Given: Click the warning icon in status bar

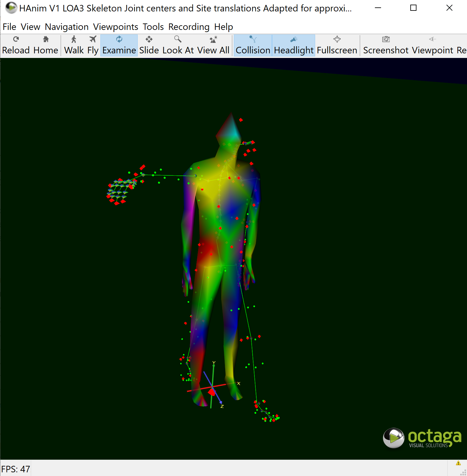Looking at the screenshot, I should pyautogui.click(x=458, y=463).
